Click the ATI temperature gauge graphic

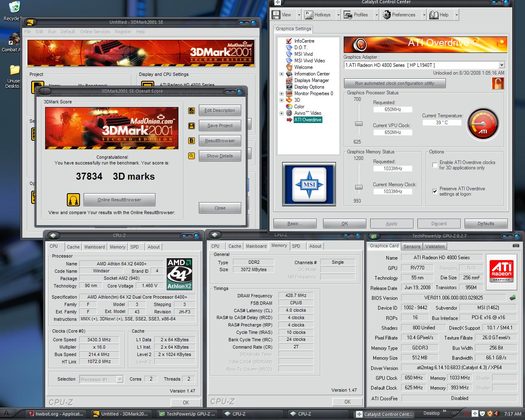tap(483, 123)
